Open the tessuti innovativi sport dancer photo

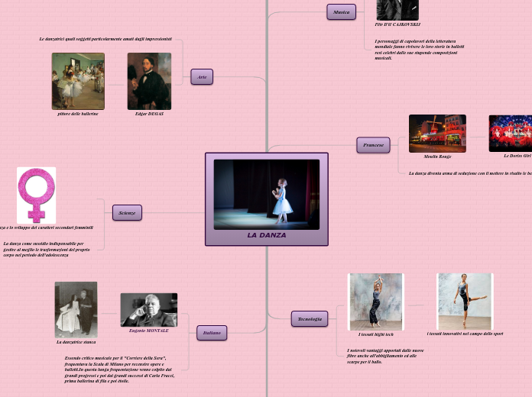pyautogui.click(x=465, y=302)
